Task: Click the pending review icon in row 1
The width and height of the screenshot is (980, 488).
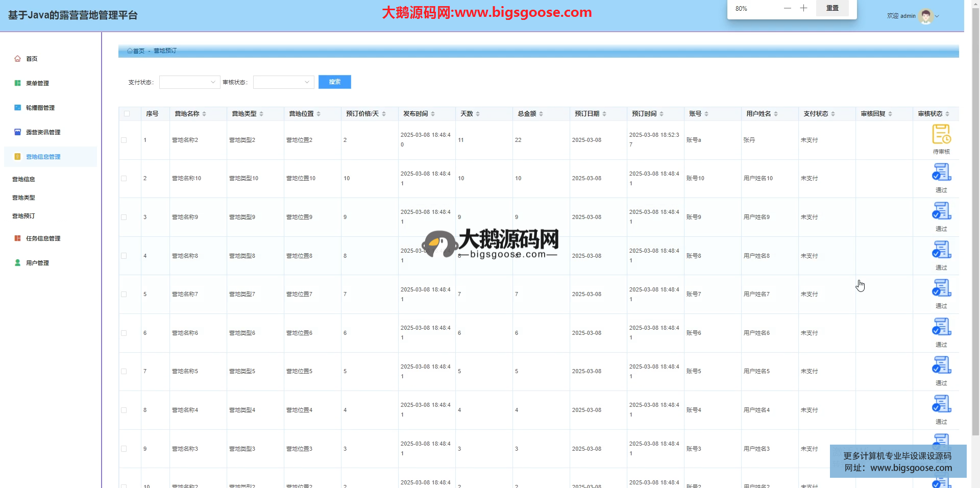Action: (941, 134)
